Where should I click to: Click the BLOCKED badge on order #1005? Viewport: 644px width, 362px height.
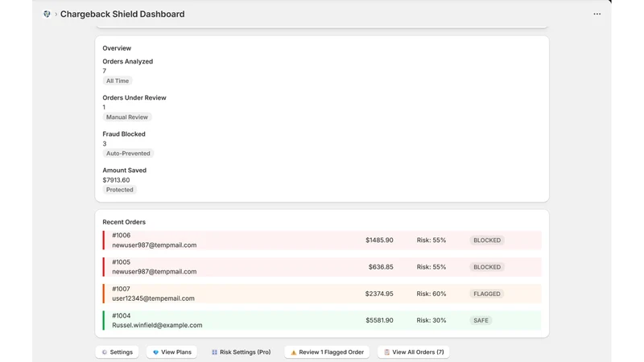tap(487, 267)
